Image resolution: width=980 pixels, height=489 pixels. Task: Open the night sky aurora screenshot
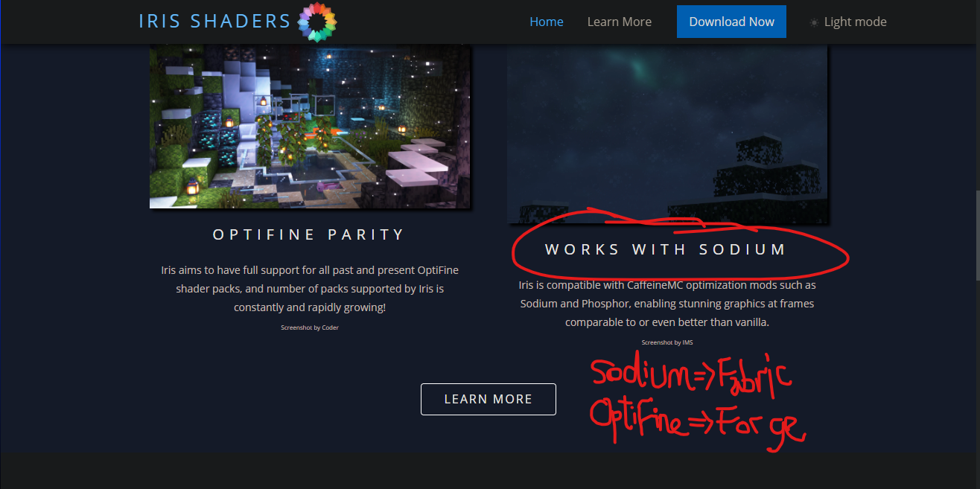(x=667, y=133)
